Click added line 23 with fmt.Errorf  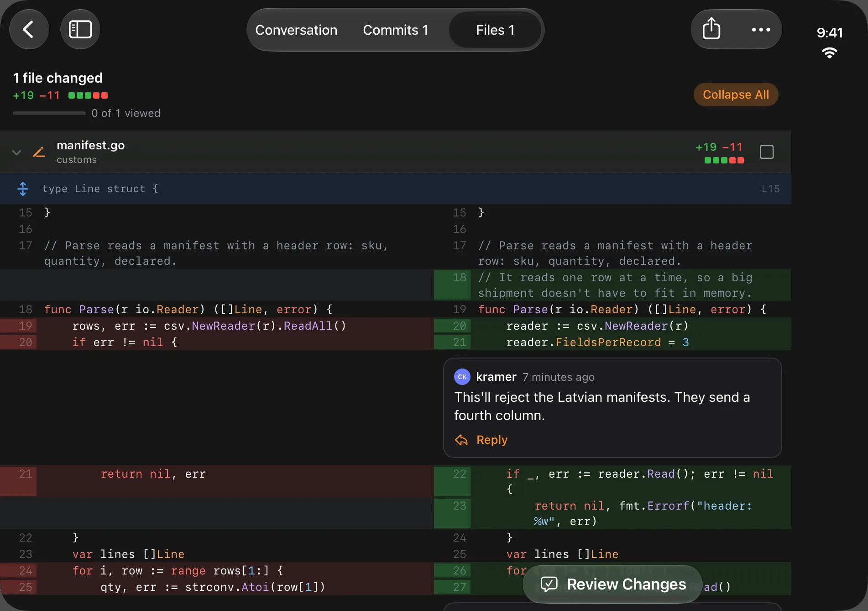tap(612, 513)
